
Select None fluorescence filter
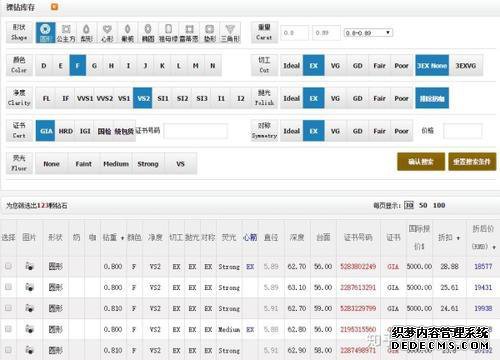pos(51,164)
